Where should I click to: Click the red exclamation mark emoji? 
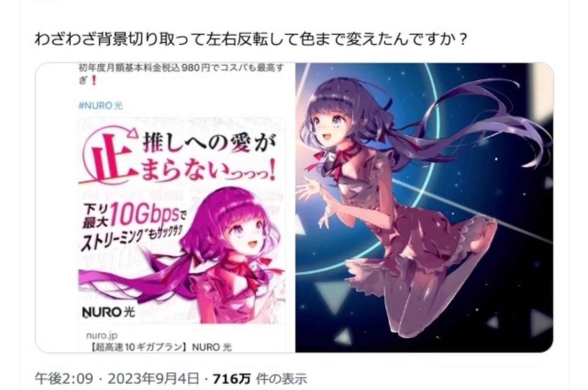pos(94,80)
